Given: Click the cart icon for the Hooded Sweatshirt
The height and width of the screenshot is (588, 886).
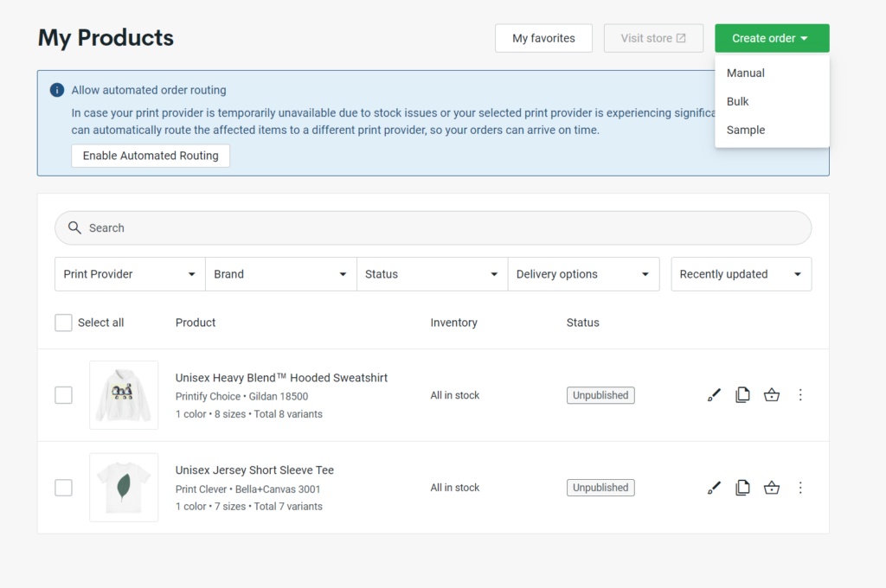Looking at the screenshot, I should click(772, 394).
